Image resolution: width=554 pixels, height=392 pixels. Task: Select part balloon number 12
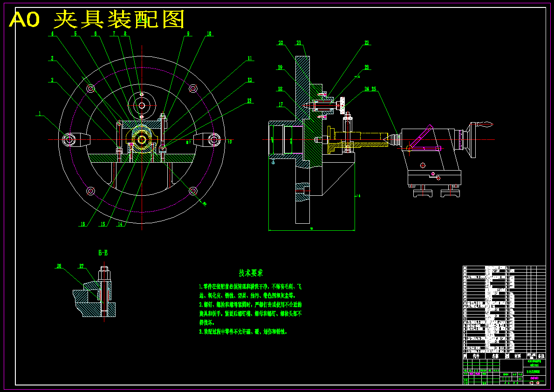tap(250, 80)
